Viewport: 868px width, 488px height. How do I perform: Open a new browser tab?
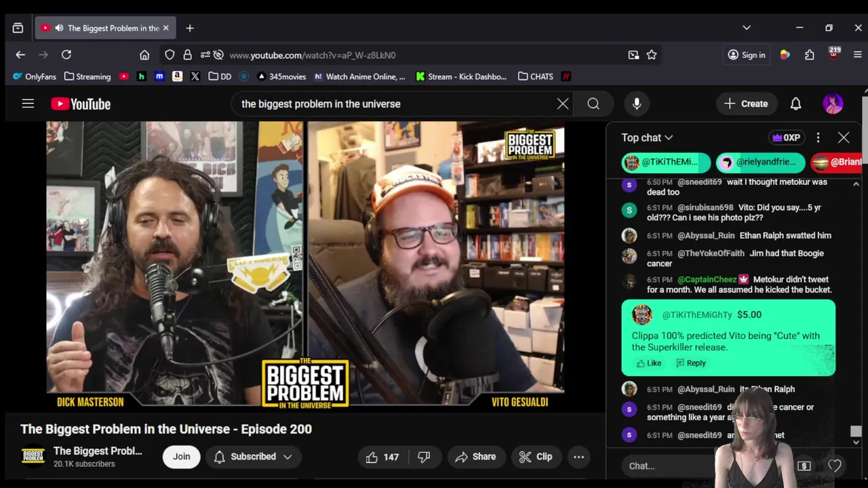pyautogui.click(x=190, y=28)
